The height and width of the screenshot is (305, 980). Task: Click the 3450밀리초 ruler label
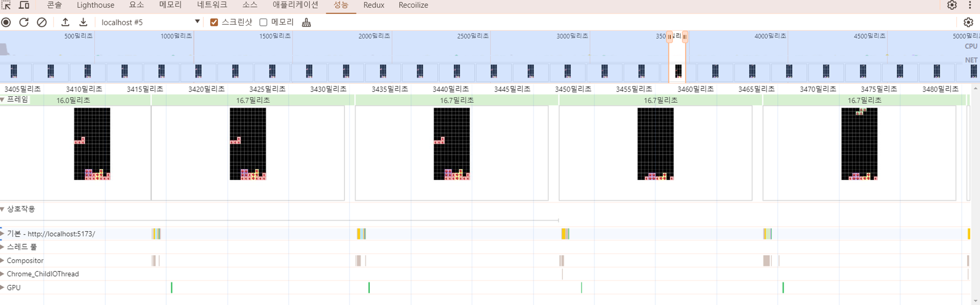573,89
